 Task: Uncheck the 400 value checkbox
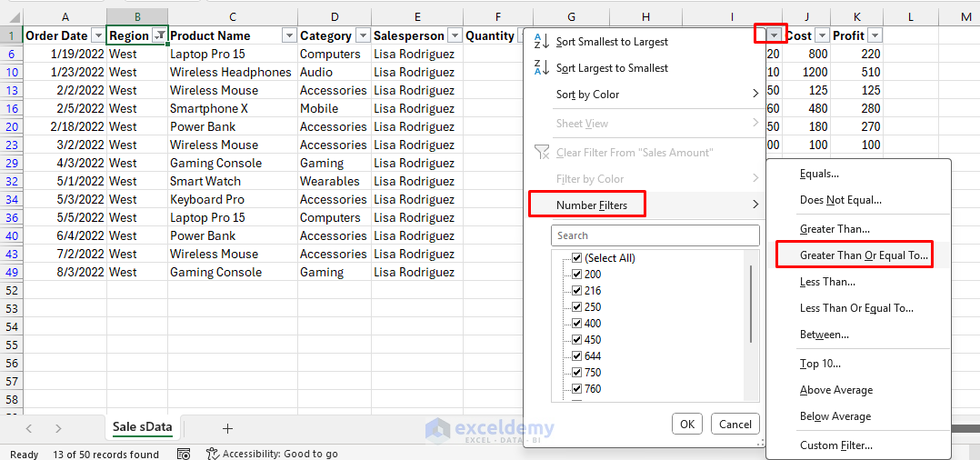(577, 323)
